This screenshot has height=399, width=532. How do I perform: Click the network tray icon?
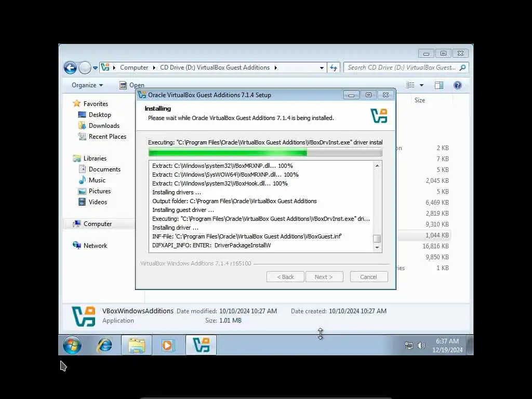(409, 345)
